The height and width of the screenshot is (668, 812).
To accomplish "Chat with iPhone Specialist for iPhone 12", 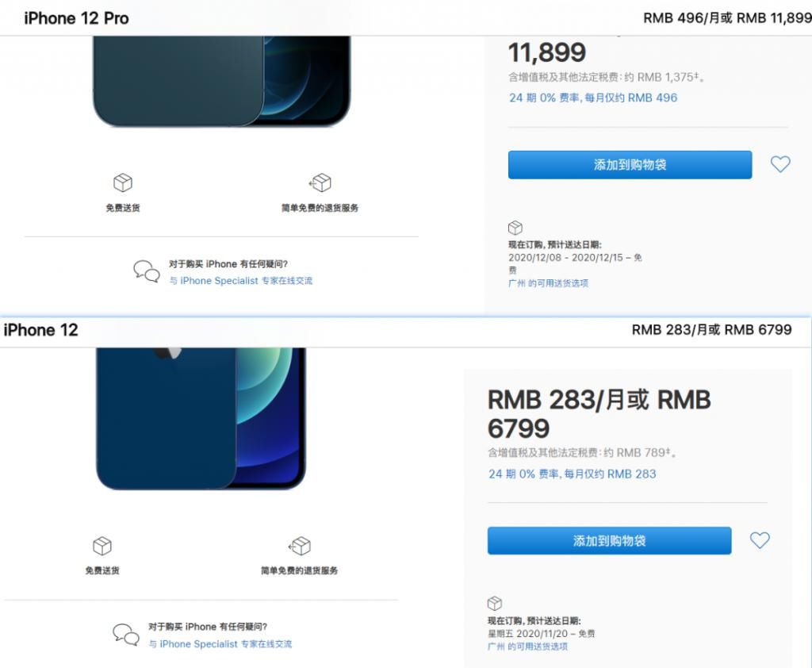I will (220, 644).
